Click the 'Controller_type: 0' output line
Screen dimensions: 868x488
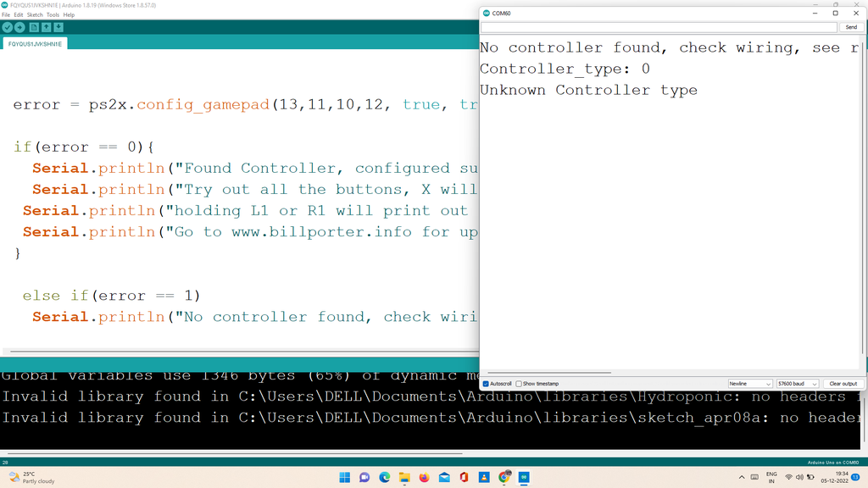(x=565, y=69)
